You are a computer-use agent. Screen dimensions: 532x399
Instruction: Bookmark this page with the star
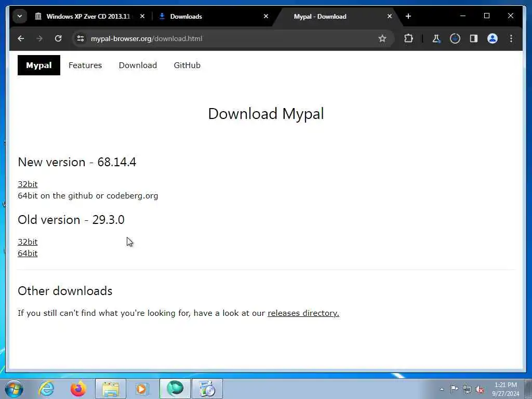[382, 38]
